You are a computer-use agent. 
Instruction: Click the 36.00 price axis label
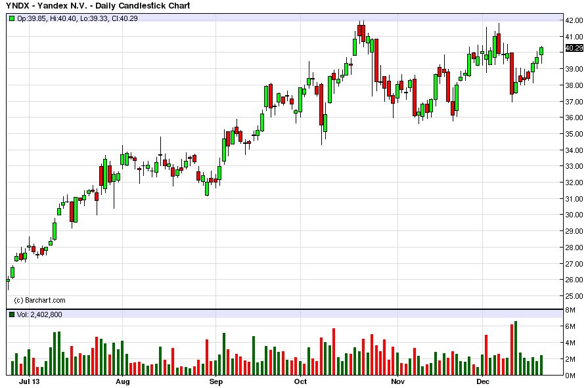(574, 118)
